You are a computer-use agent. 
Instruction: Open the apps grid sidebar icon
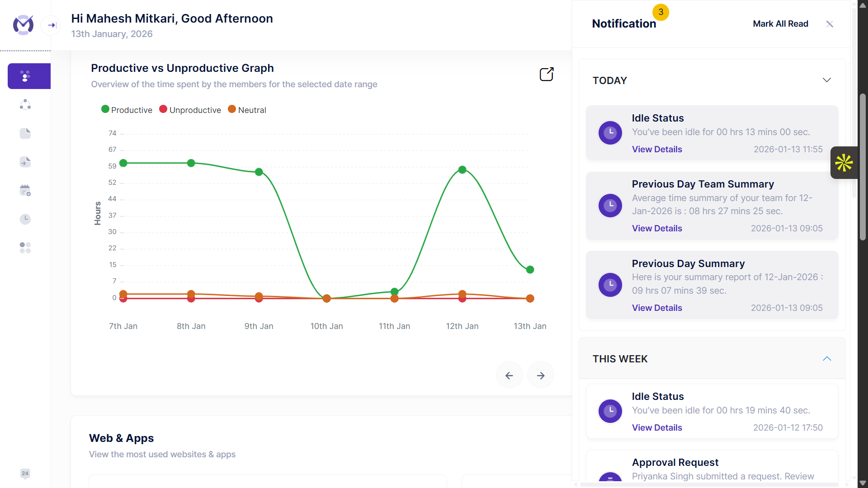tap(25, 248)
